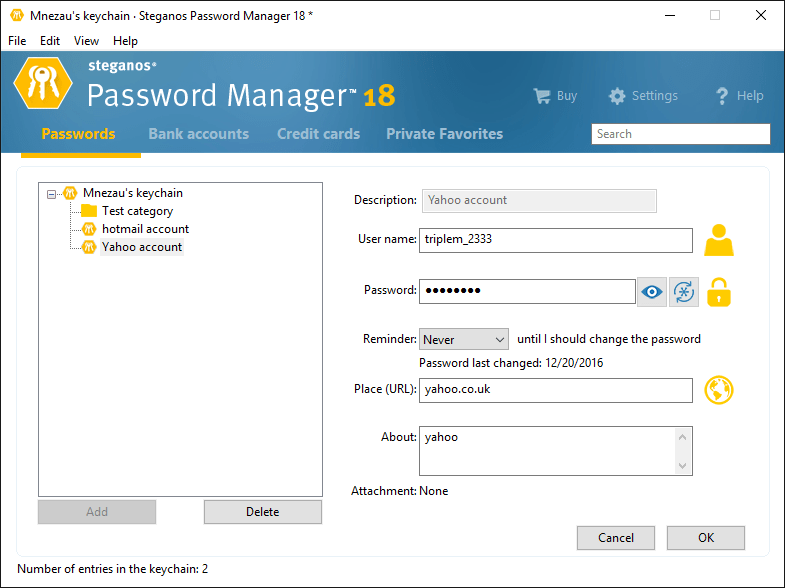Collapse the Mnezau's keychain tree node
785x588 pixels.
tap(52, 194)
